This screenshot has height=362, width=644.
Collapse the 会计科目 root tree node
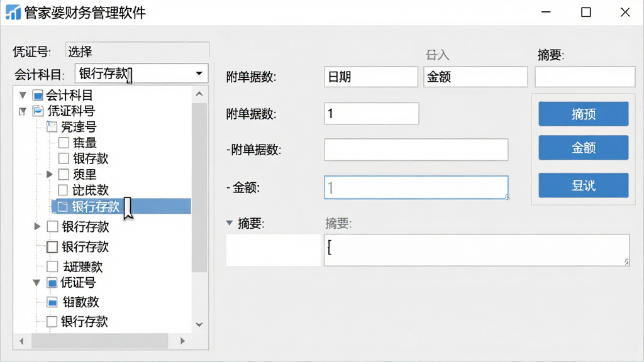pyautogui.click(x=23, y=96)
